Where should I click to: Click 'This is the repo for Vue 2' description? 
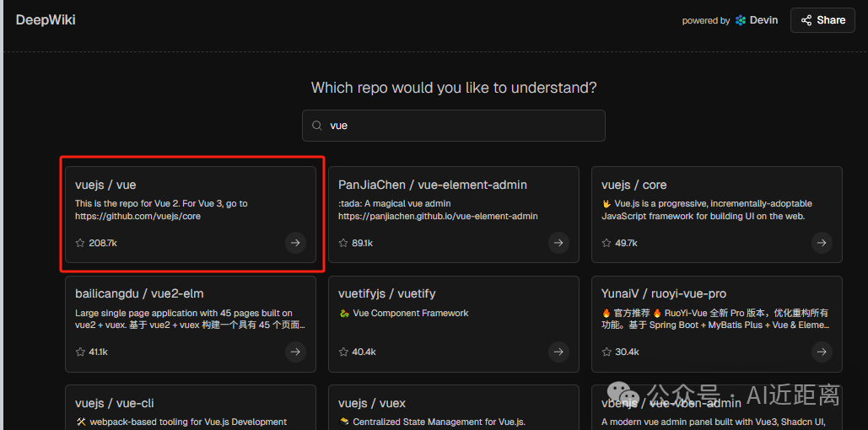click(x=161, y=210)
